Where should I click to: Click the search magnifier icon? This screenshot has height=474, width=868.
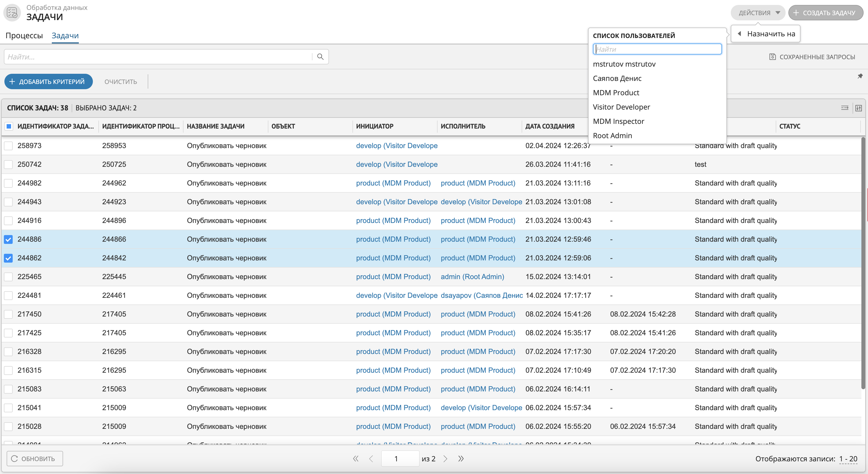click(x=320, y=56)
